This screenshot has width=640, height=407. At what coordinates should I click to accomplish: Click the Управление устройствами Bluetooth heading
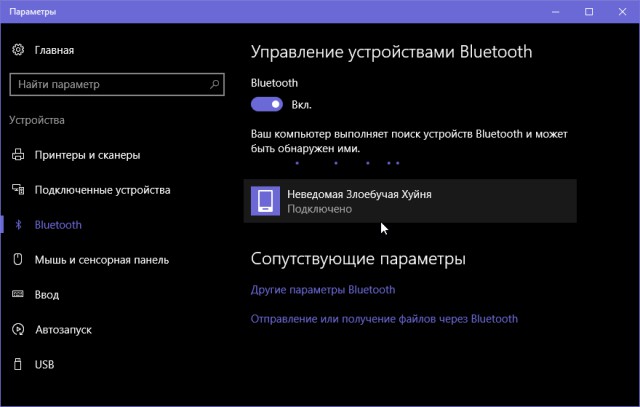tap(391, 52)
